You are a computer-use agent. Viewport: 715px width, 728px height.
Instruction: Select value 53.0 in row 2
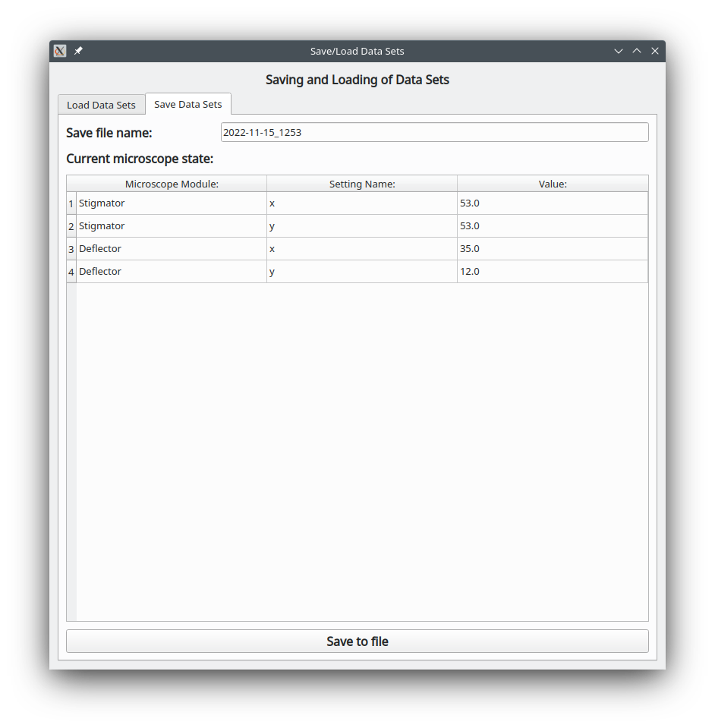click(553, 226)
